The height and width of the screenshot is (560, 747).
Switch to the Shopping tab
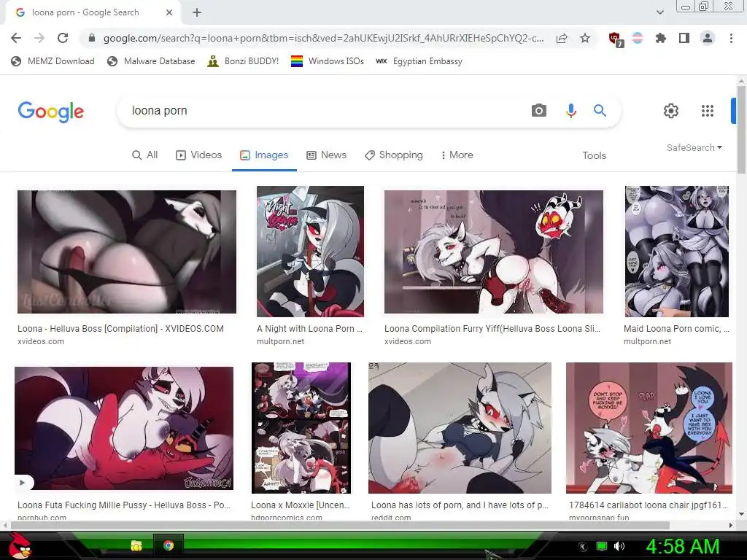(x=393, y=155)
